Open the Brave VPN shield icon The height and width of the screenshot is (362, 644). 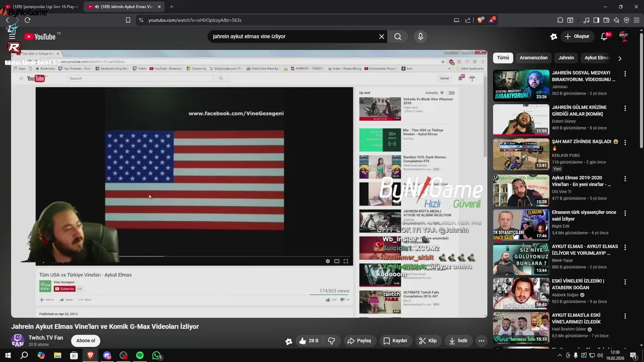(x=626, y=20)
